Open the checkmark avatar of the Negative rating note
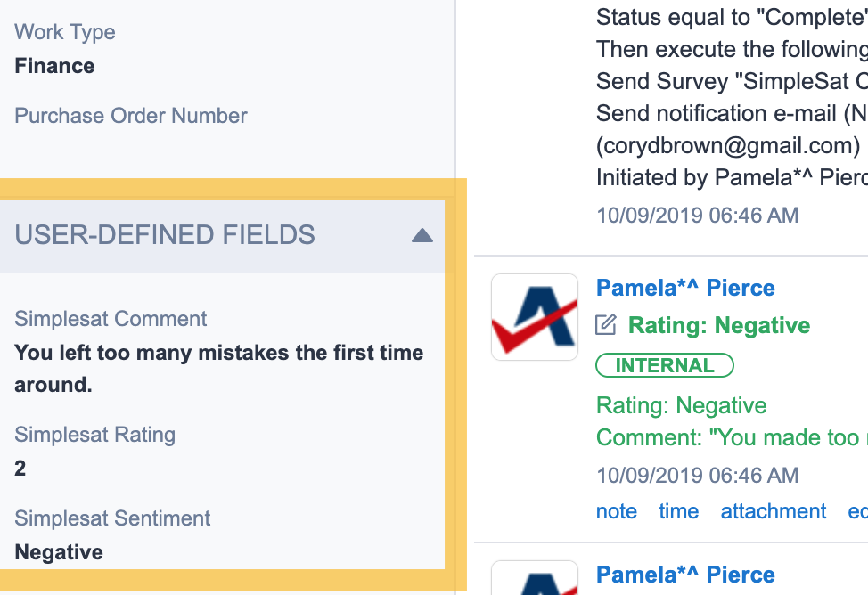The width and height of the screenshot is (868, 595). coord(535,317)
